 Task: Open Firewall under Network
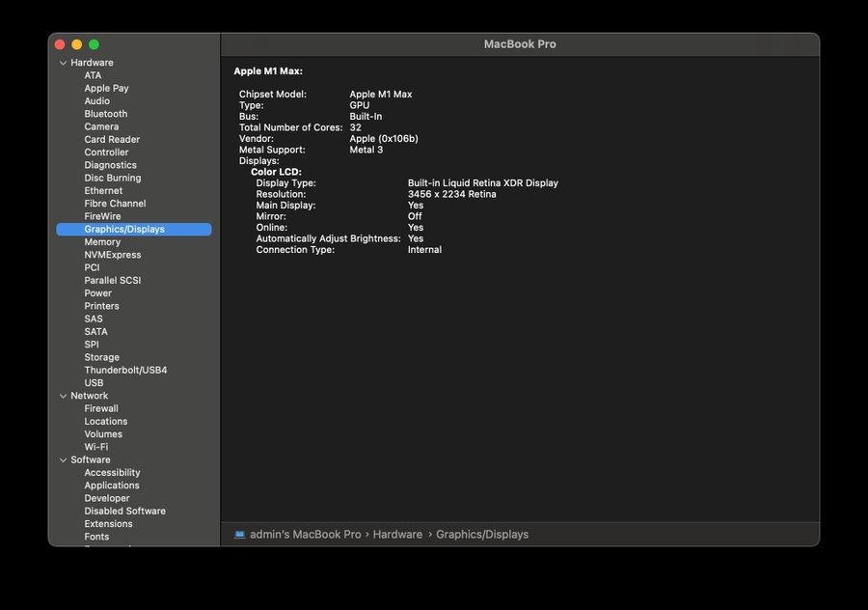coord(101,408)
